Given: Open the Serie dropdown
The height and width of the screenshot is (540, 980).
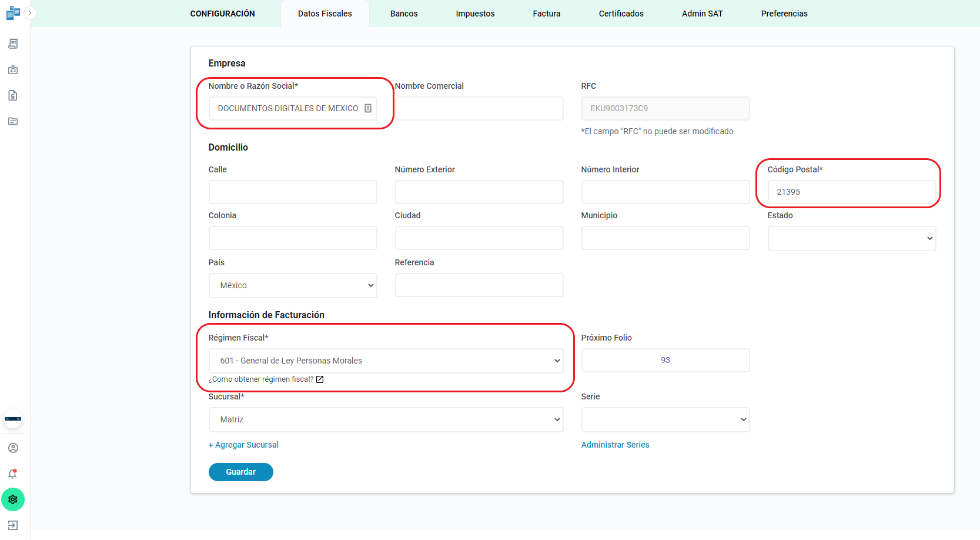Looking at the screenshot, I should [665, 419].
